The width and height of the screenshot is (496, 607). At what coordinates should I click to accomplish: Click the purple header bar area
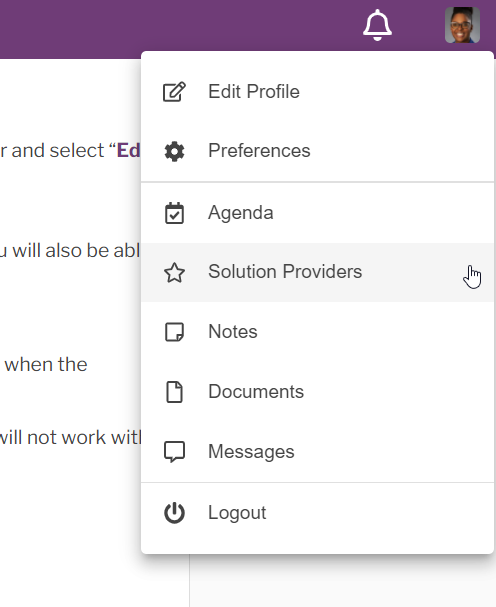point(174,25)
